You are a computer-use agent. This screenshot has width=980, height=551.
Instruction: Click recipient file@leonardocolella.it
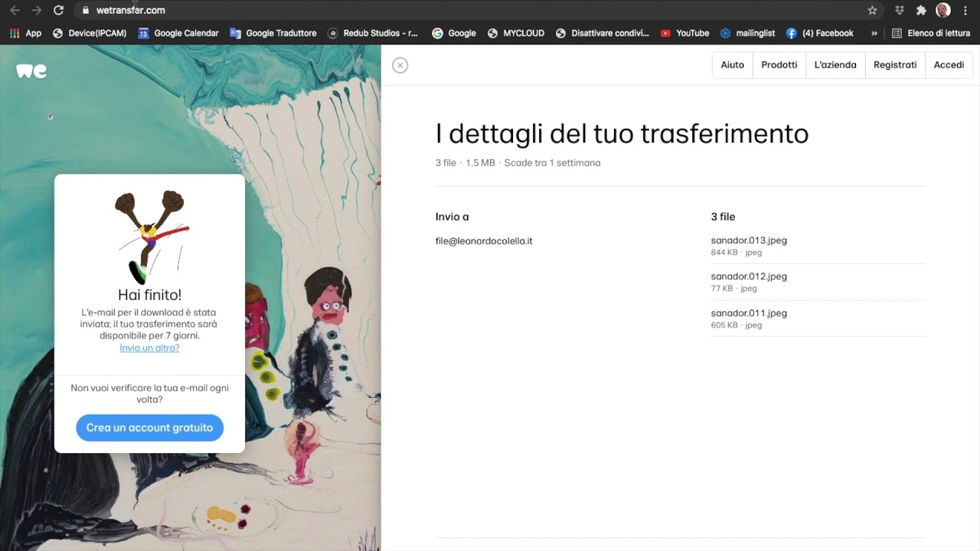[x=484, y=241]
